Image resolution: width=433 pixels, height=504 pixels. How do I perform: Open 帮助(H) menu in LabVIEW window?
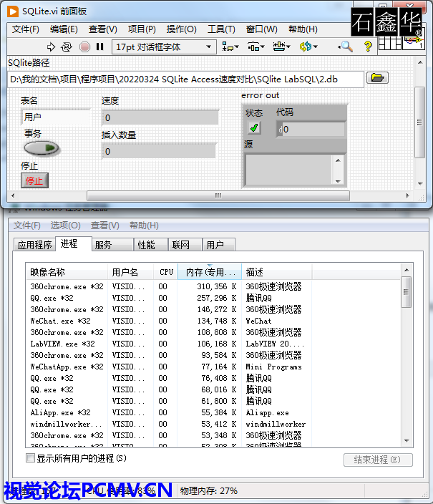tap(303, 29)
